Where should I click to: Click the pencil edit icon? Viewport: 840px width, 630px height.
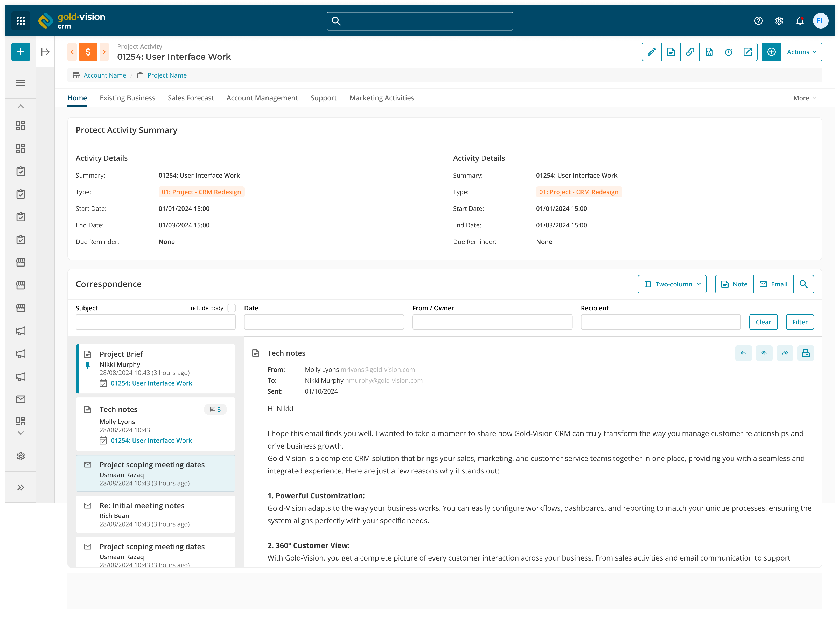point(651,52)
